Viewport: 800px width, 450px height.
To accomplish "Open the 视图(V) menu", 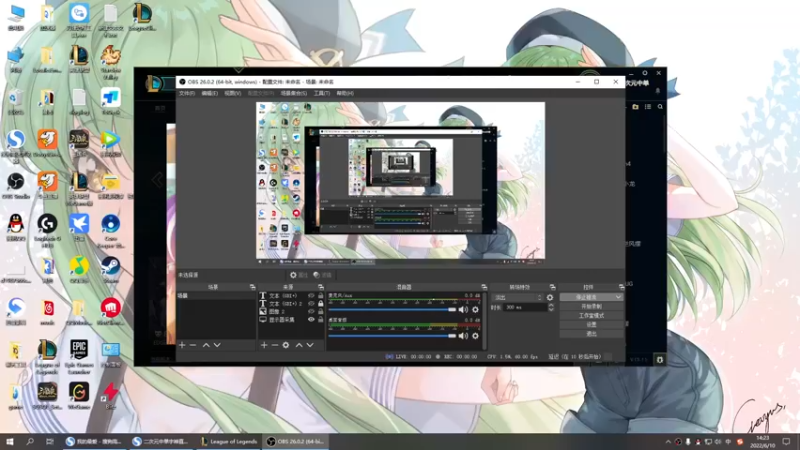I will point(233,93).
